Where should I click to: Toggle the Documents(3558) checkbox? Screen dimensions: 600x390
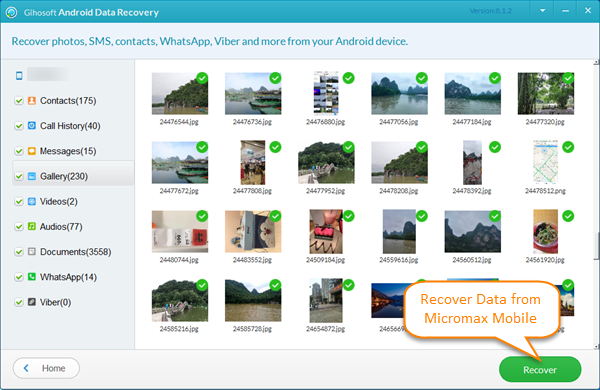coord(19,252)
